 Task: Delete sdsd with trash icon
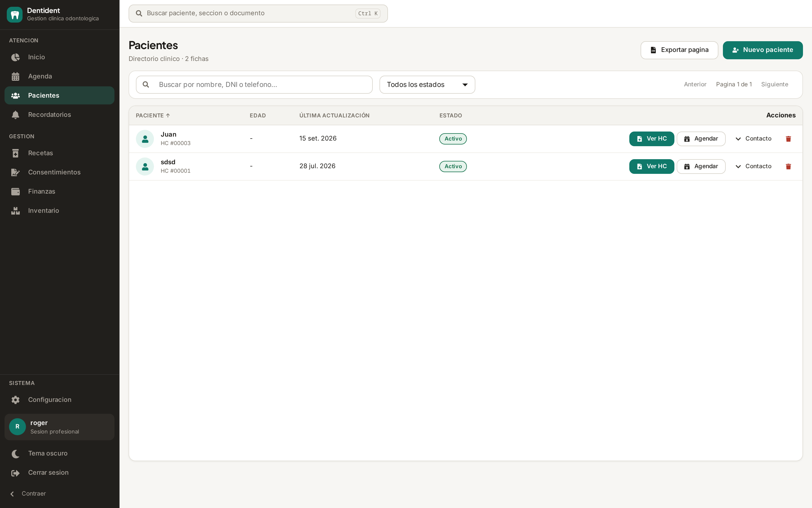pos(788,166)
